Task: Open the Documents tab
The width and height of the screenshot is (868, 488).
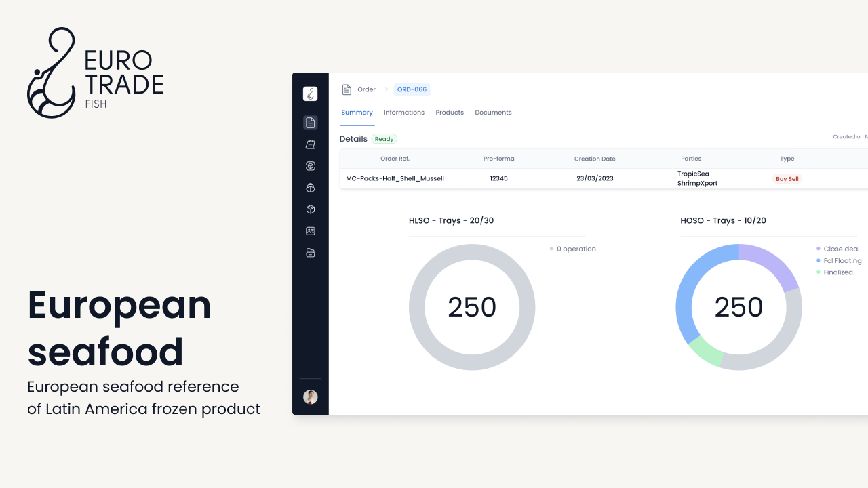Action: coord(493,113)
